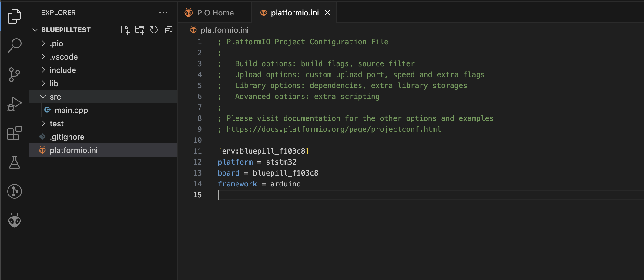This screenshot has height=280, width=644.
Task: Collapse the src folder
Action: click(x=55, y=97)
